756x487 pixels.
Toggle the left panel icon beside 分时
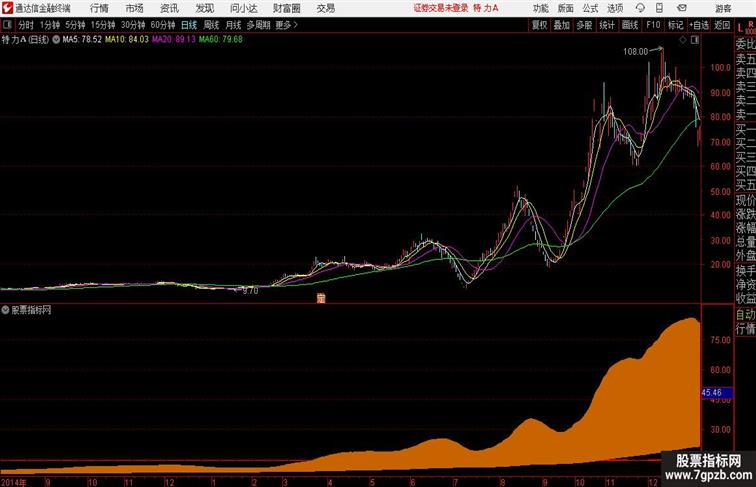click(7, 25)
